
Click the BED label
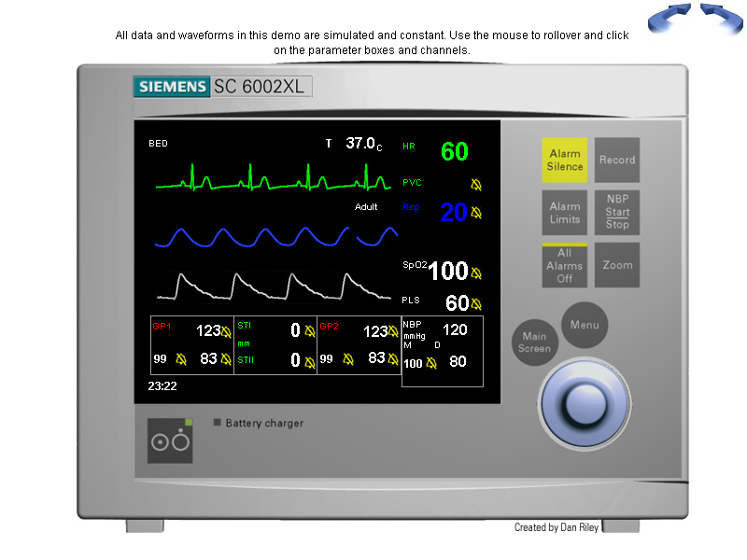point(158,144)
